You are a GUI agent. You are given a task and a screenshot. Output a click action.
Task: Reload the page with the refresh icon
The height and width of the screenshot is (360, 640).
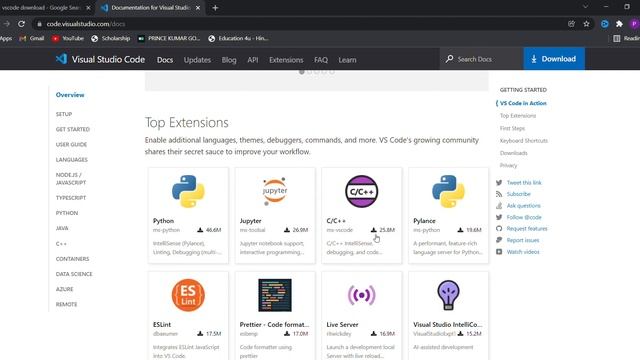click(x=21, y=24)
